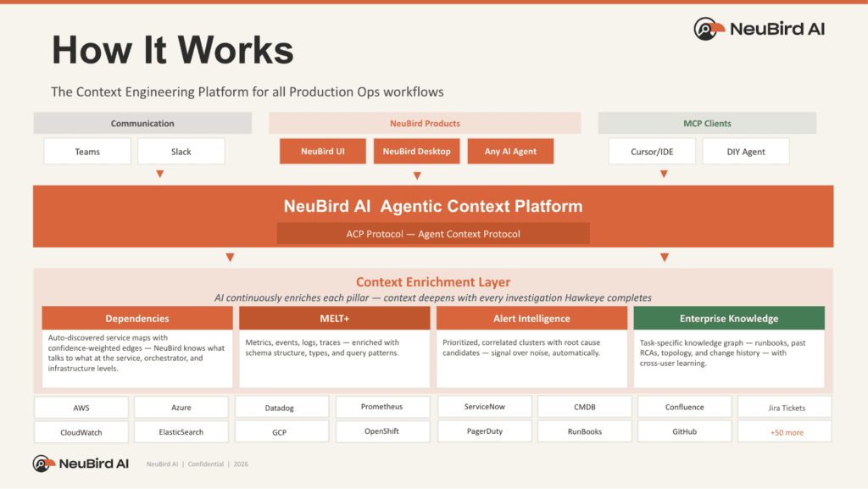Click the NeuBird AI Agentic Context Platform title
This screenshot has height=489, width=868.
433,206
